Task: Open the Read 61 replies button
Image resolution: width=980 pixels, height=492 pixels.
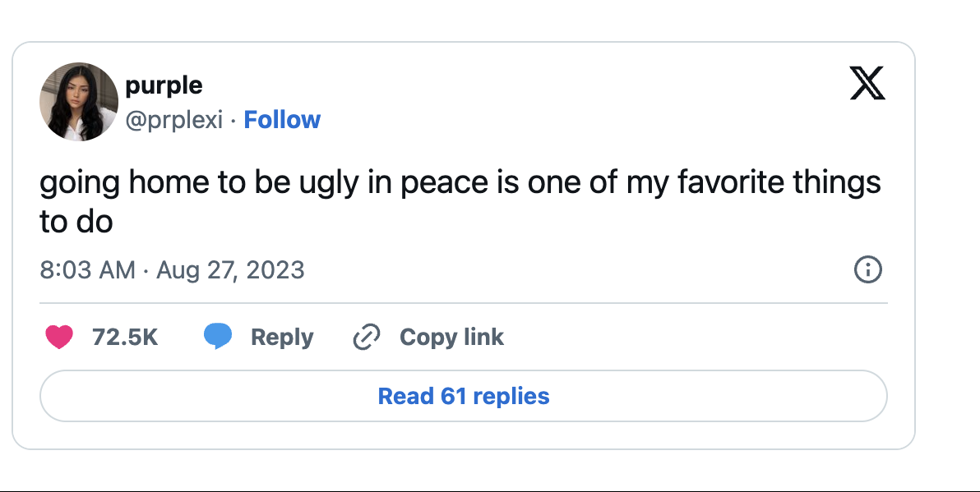Action: (x=463, y=396)
